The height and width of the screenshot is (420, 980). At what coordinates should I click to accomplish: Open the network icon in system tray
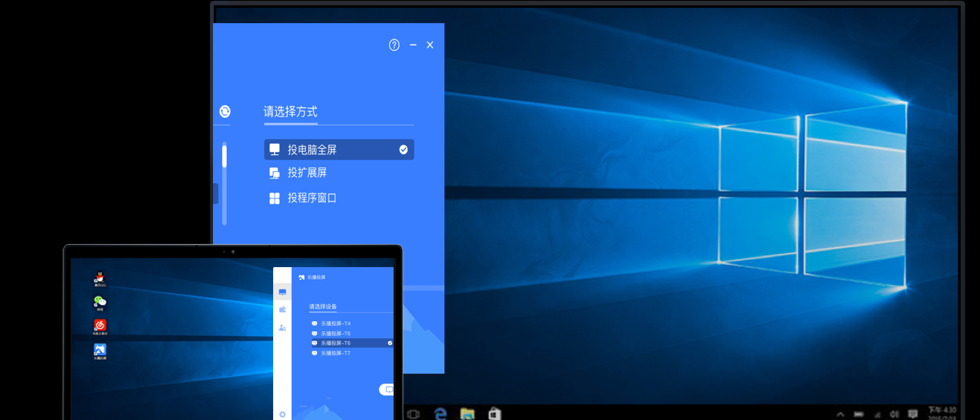coord(877,415)
